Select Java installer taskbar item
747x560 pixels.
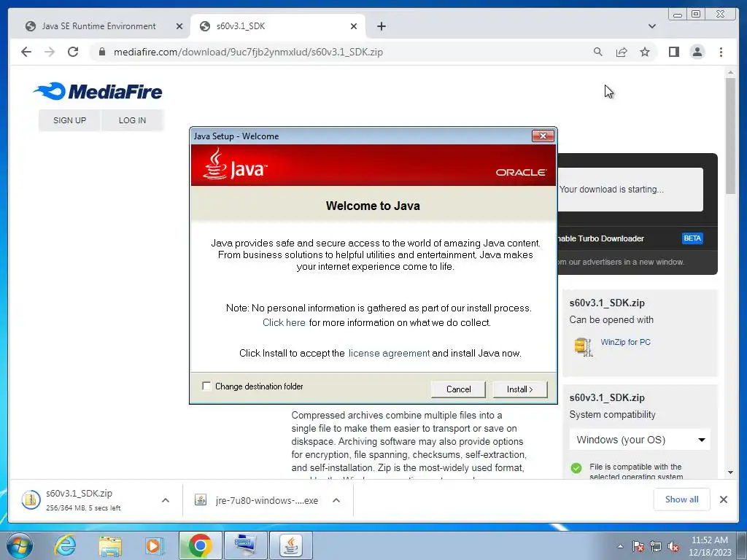click(x=291, y=545)
